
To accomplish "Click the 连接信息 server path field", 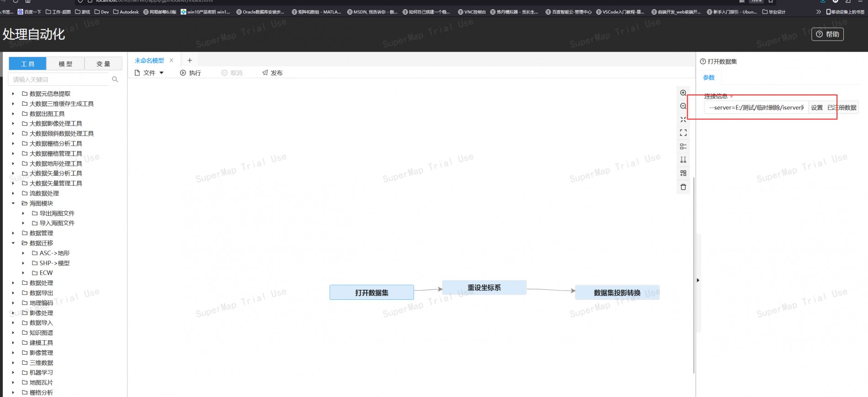I will (x=756, y=108).
